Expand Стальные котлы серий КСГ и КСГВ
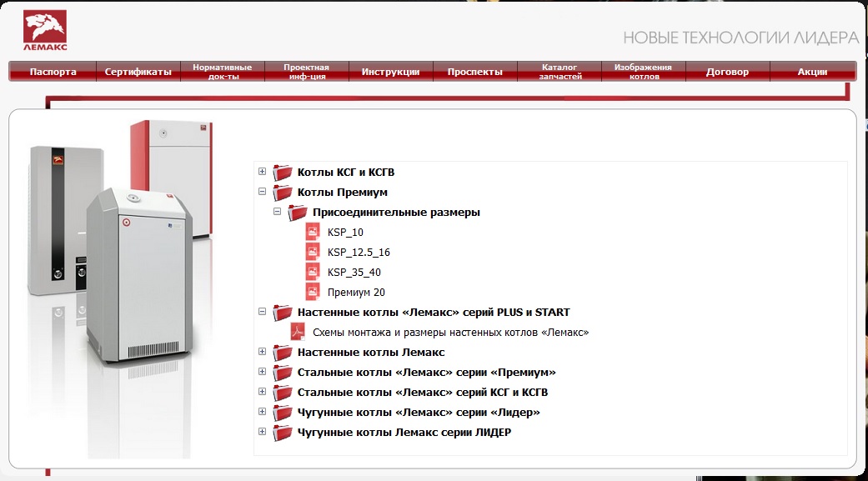The width and height of the screenshot is (868, 481). (263, 391)
